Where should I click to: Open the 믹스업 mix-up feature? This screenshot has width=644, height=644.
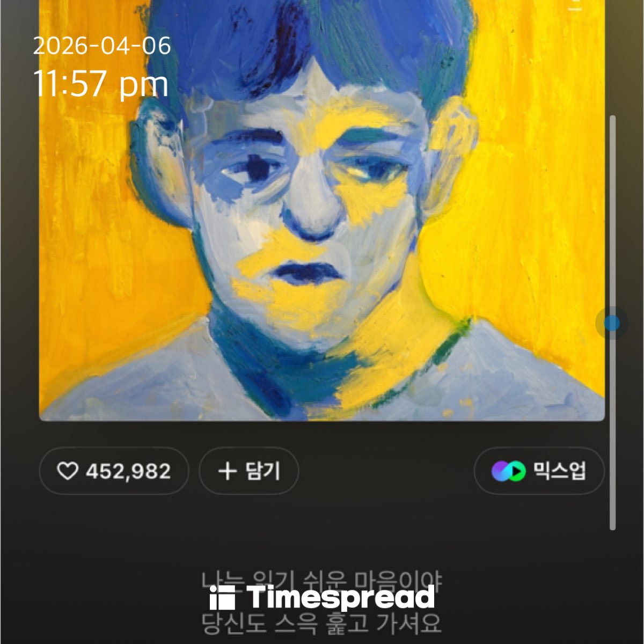point(539,471)
